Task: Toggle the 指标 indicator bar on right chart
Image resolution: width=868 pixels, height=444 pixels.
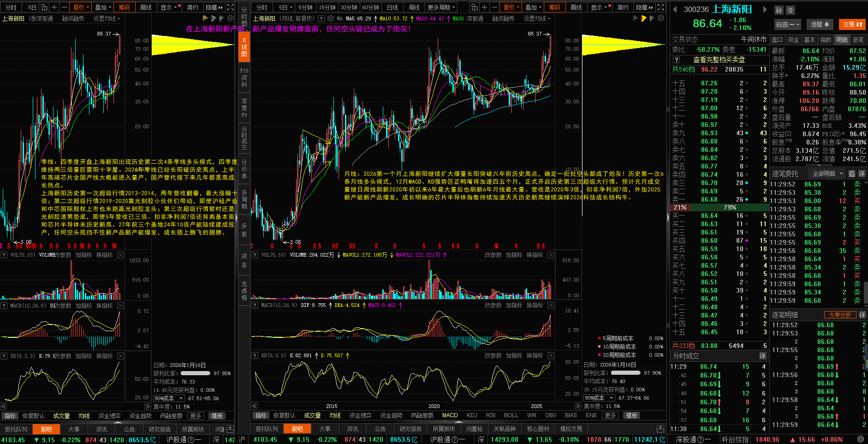Action: tap(261, 415)
